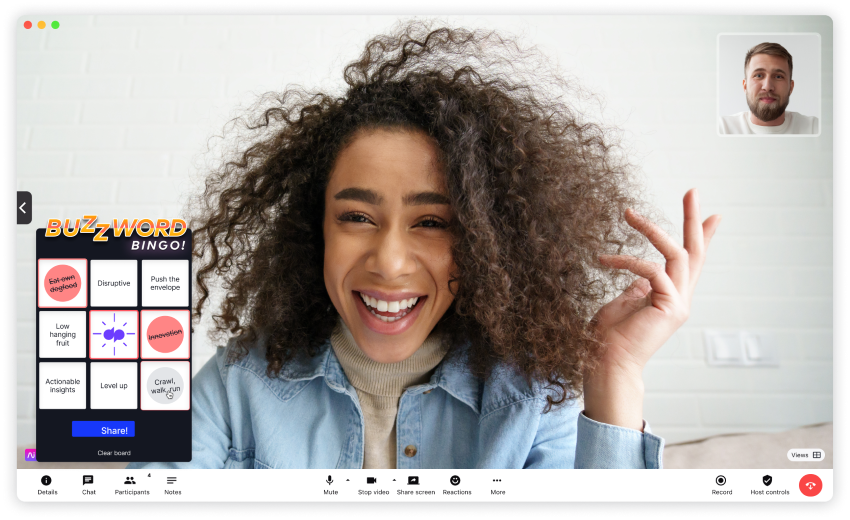The height and width of the screenshot is (520, 850).
Task: Start Share screen
Action: tap(415, 485)
